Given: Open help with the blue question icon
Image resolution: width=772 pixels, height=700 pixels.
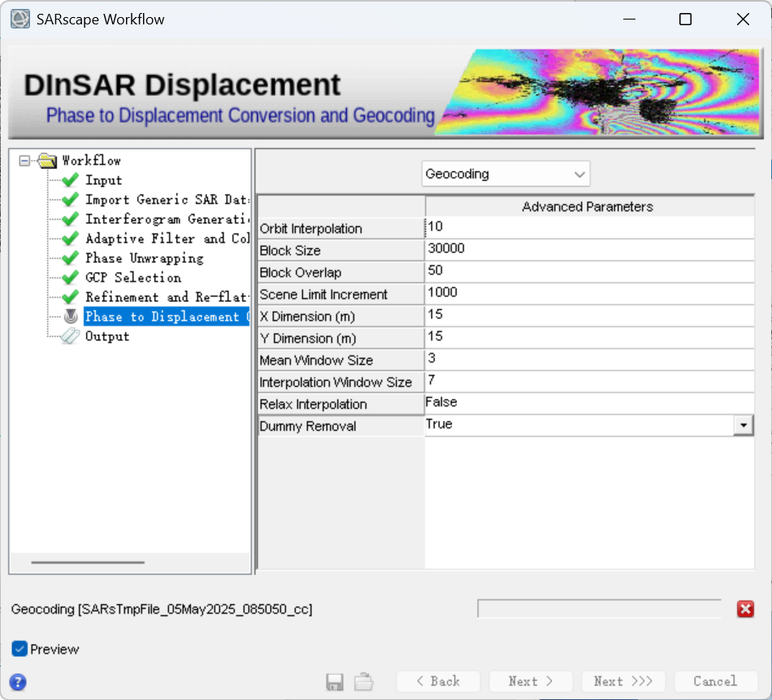Looking at the screenshot, I should [18, 682].
